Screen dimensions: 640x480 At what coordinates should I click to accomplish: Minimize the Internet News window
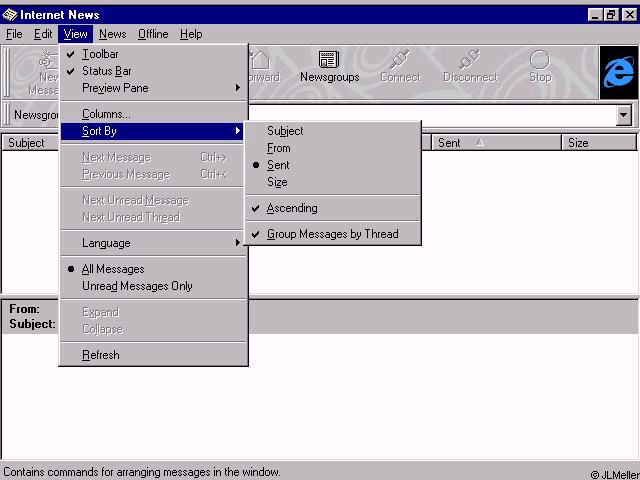coord(595,15)
